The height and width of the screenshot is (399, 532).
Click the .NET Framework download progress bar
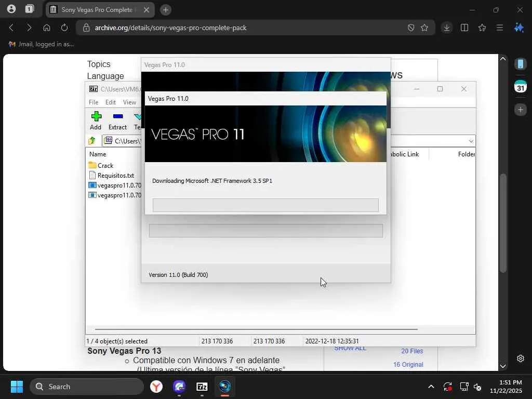pyautogui.click(x=265, y=205)
